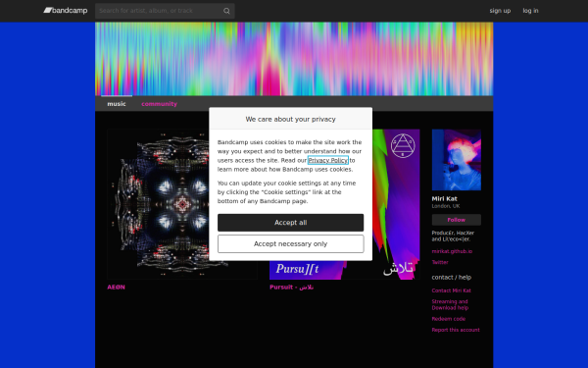
Task: Open the Pursuit album title link
Action: [291, 288]
